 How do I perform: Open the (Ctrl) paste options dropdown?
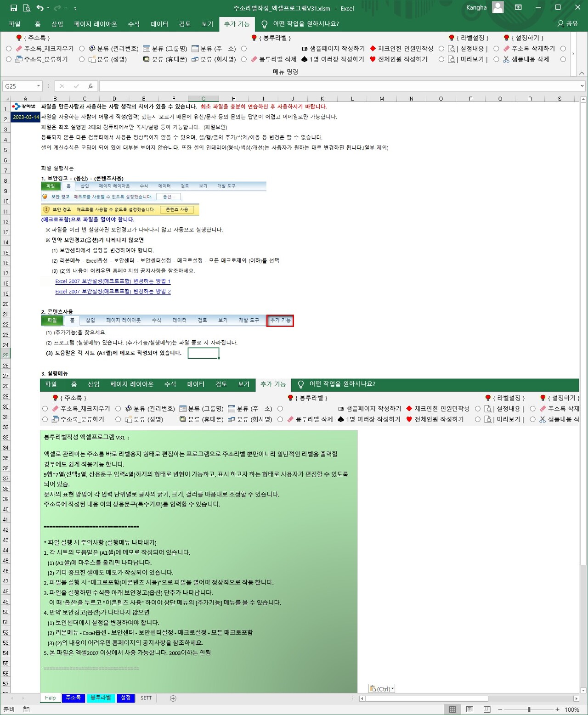click(x=382, y=688)
